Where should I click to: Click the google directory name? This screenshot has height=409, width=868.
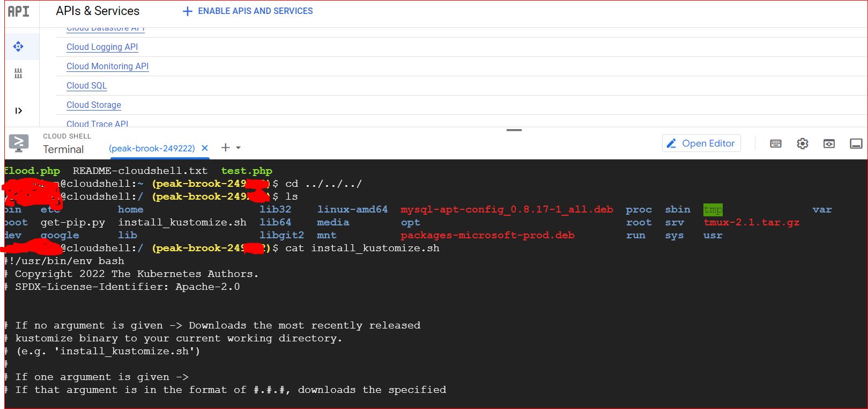coord(60,235)
